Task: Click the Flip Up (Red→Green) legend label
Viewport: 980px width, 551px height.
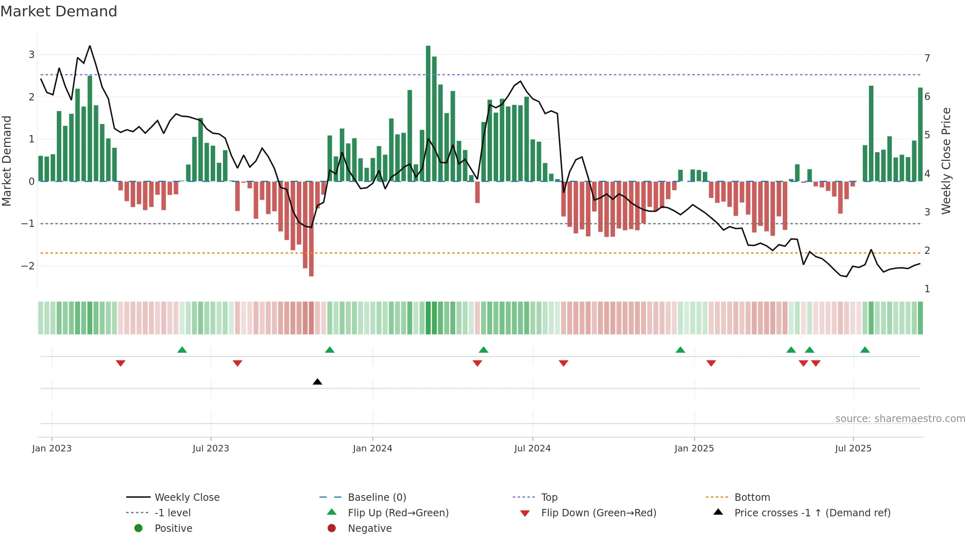Action: click(x=398, y=513)
